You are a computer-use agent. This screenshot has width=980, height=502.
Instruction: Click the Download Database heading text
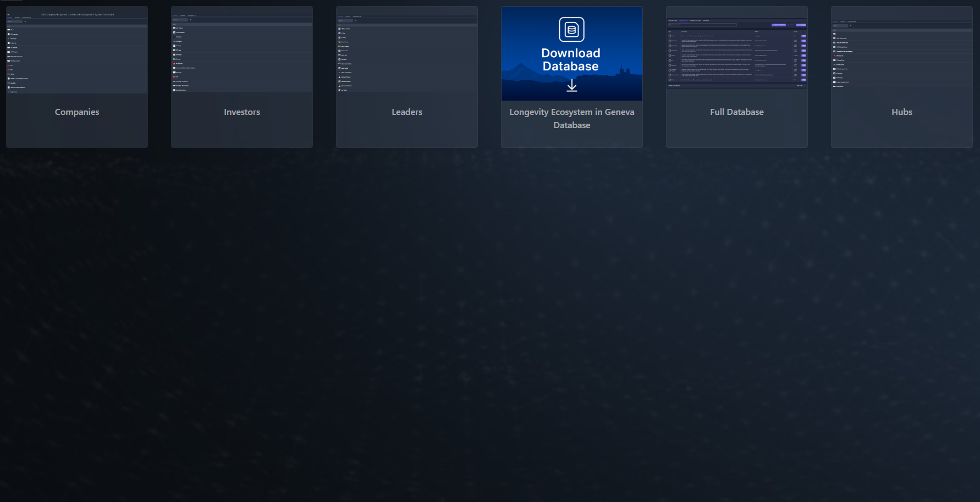pos(571,60)
